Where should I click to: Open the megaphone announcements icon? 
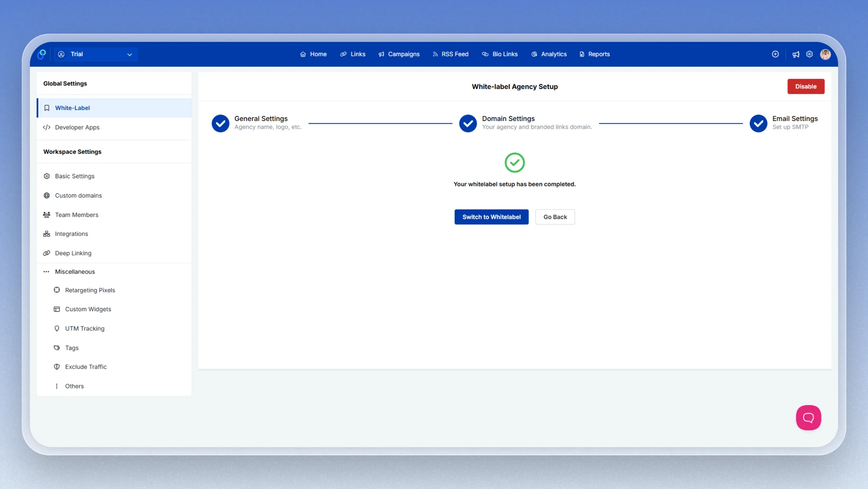click(x=796, y=54)
